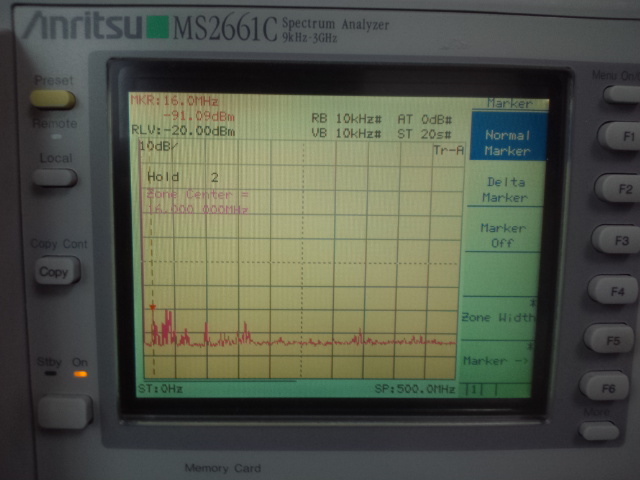Screen dimensions: 640x480
Task: Click the AT 0dB# attenuator value
Action: click(425, 120)
